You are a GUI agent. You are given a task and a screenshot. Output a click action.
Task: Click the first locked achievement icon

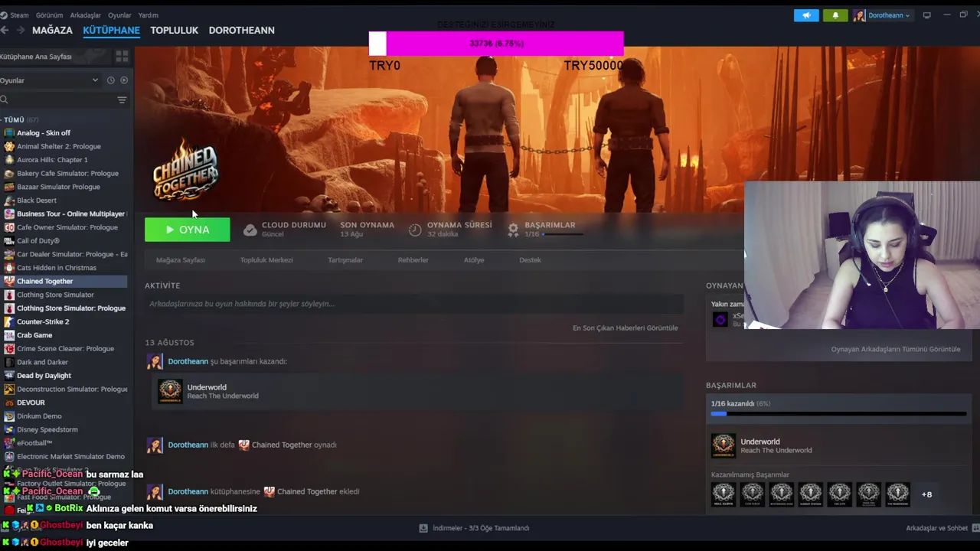724,494
